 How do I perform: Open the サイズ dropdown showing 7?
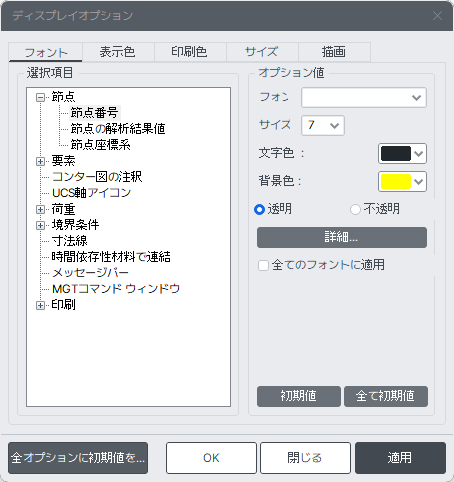click(323, 125)
